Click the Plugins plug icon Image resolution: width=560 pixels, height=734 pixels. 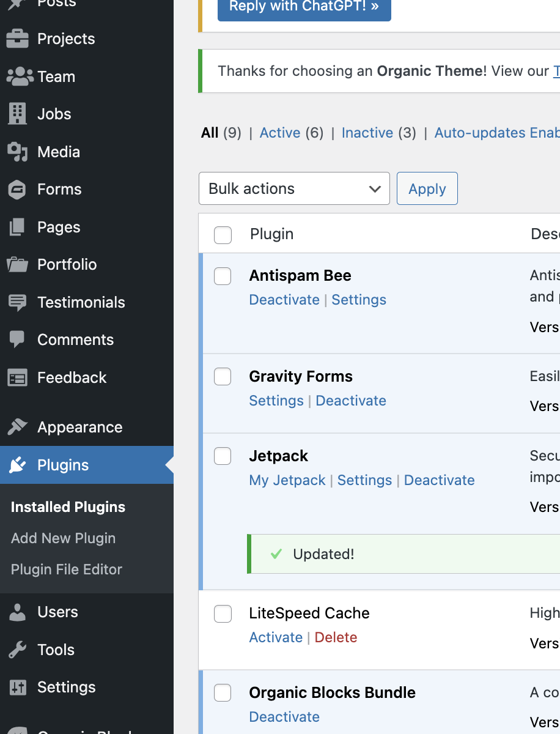[17, 465]
